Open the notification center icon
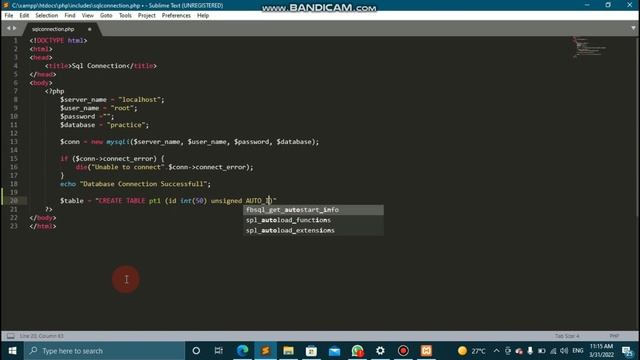This screenshot has width=640, height=360. 627,351
